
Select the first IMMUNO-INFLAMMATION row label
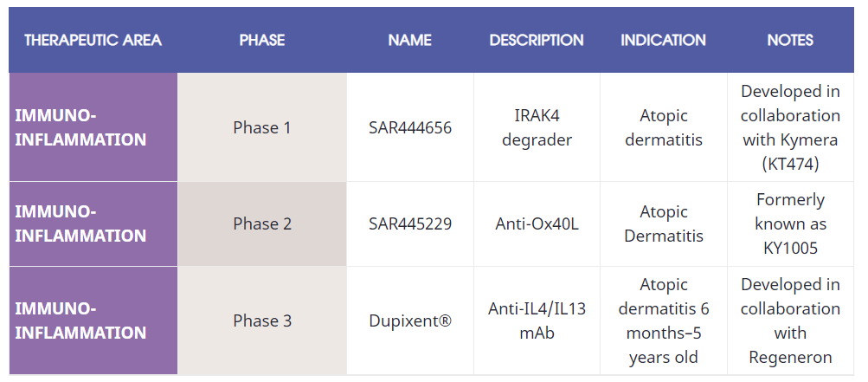(x=93, y=127)
